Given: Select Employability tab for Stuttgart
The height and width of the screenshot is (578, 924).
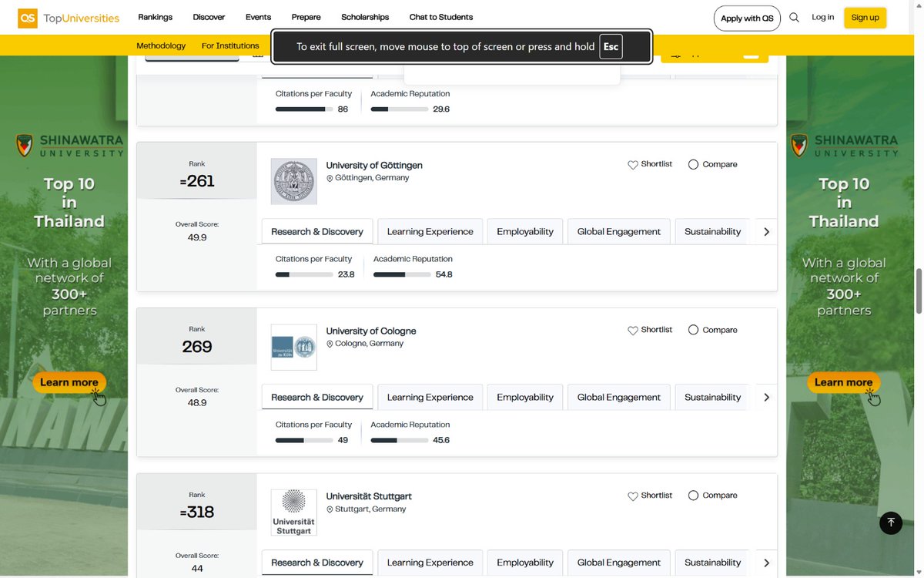Looking at the screenshot, I should [x=525, y=563].
